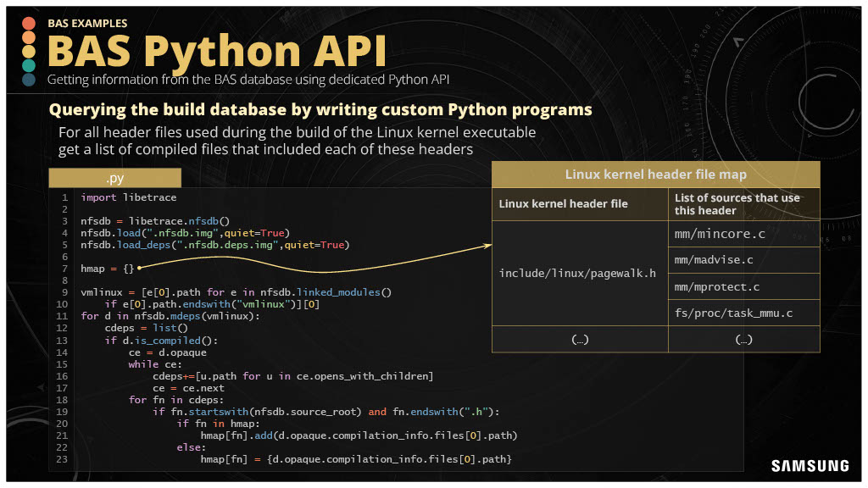The width and height of the screenshot is (868, 488).
Task: Click the red dot in header
Action: click(x=29, y=23)
